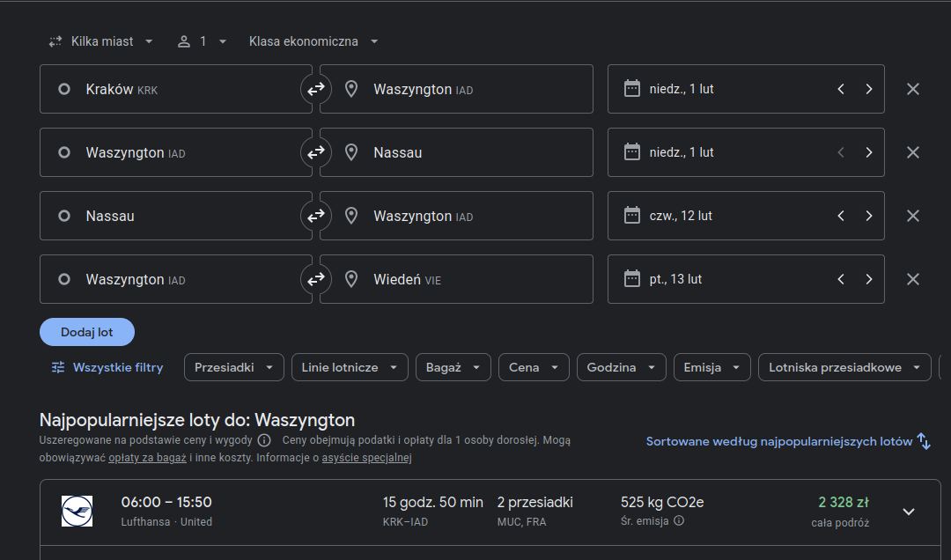Open the Przesiadki filter dropdown
The image size is (951, 560).
click(x=234, y=368)
